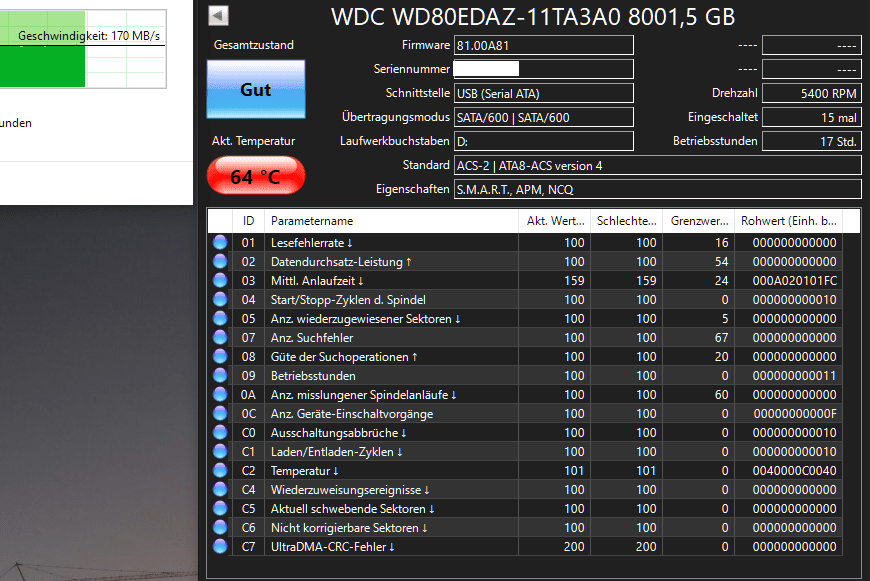Click the Geschwindigkeit: 170 MB/s label

coord(89,36)
